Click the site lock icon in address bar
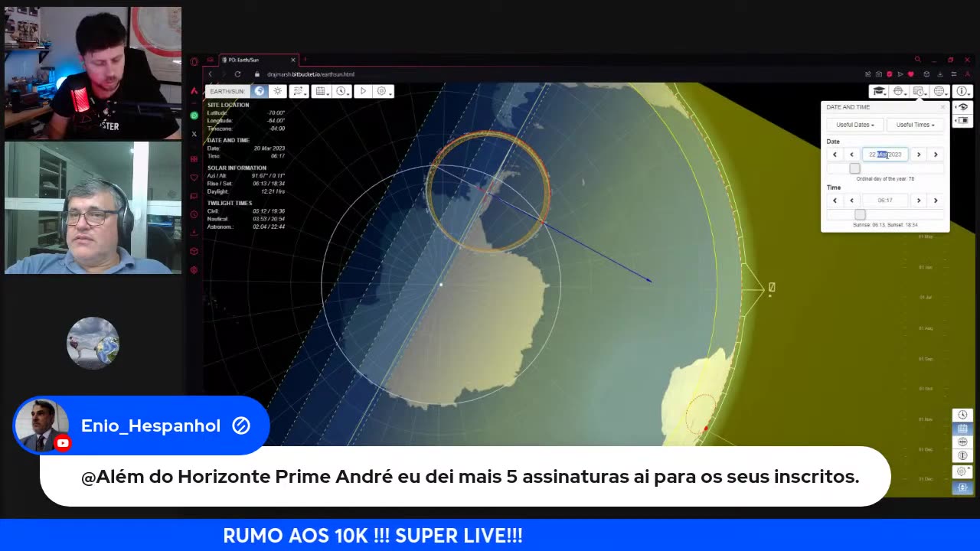This screenshot has height=551, width=980. (257, 74)
